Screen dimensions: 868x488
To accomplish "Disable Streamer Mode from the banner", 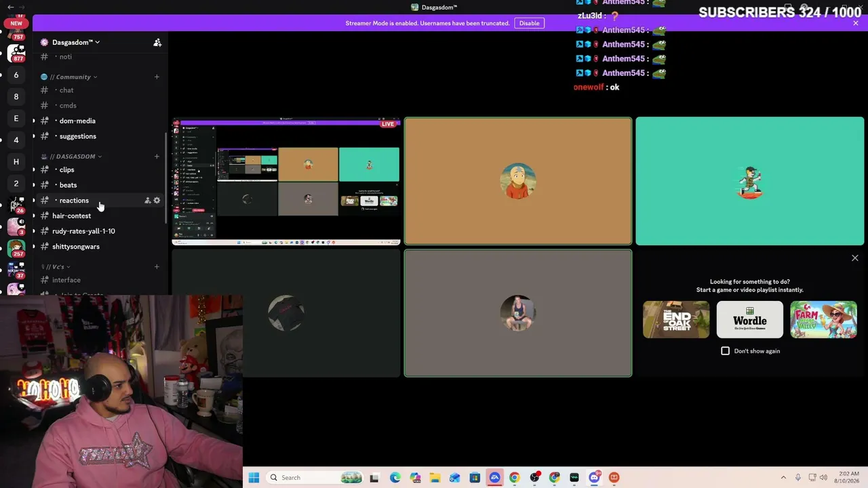I will (529, 23).
